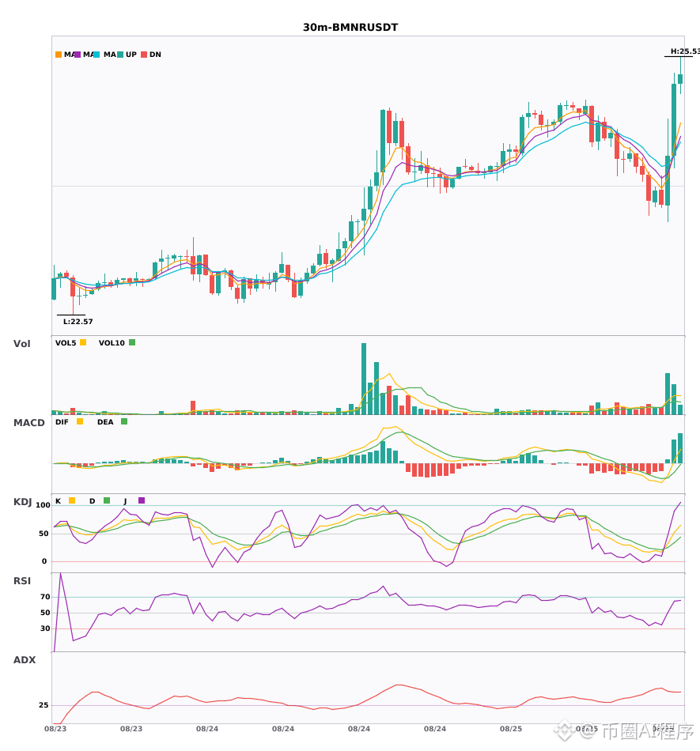Click the cyan MA legend swatch
This screenshot has height=751, width=700.
click(x=96, y=55)
